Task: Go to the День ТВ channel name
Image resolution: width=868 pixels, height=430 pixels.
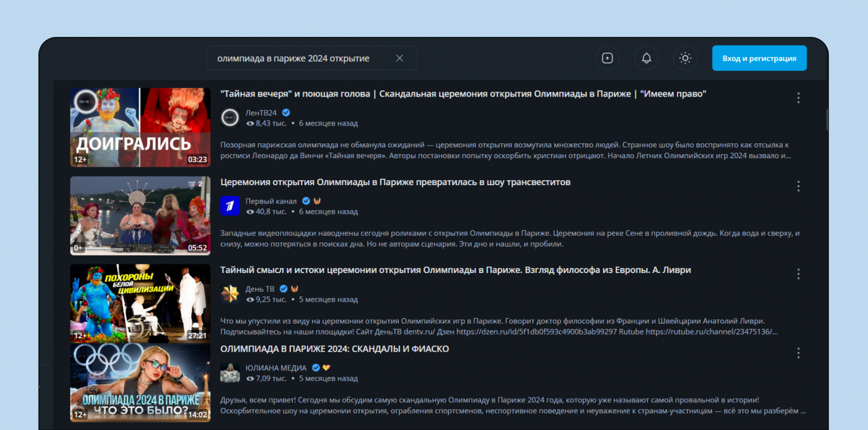Action: pos(260,289)
